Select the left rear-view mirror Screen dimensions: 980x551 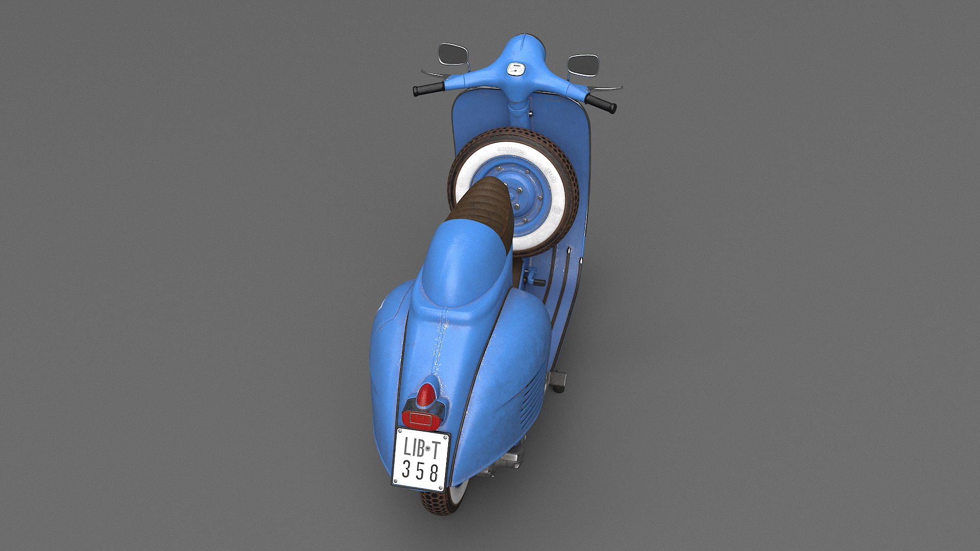click(453, 54)
